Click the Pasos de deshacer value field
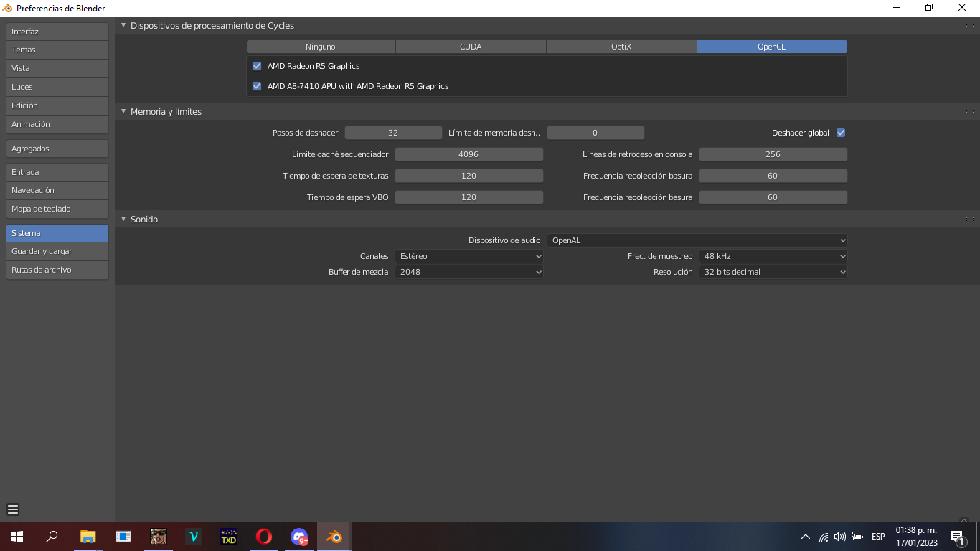The width and height of the screenshot is (980, 551). (x=393, y=133)
